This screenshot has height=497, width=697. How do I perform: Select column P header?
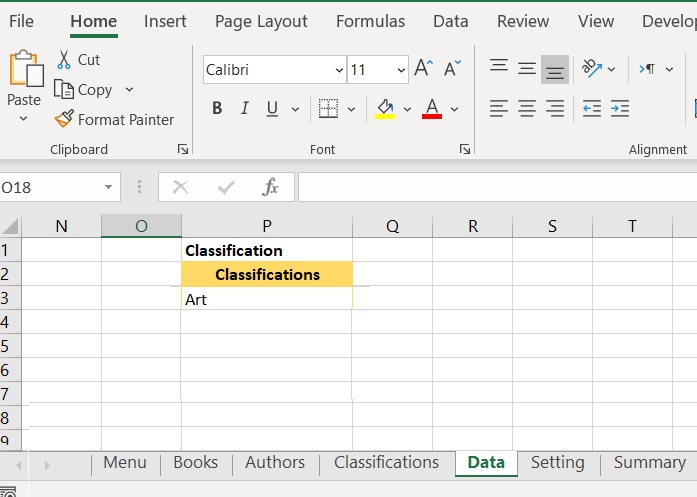coord(266,227)
